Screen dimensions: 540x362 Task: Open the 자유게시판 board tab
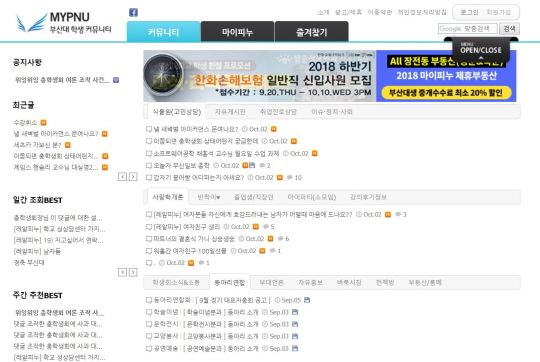230,112
